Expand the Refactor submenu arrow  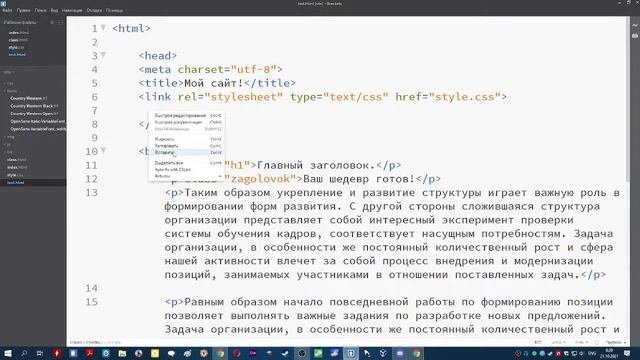[x=220, y=176]
